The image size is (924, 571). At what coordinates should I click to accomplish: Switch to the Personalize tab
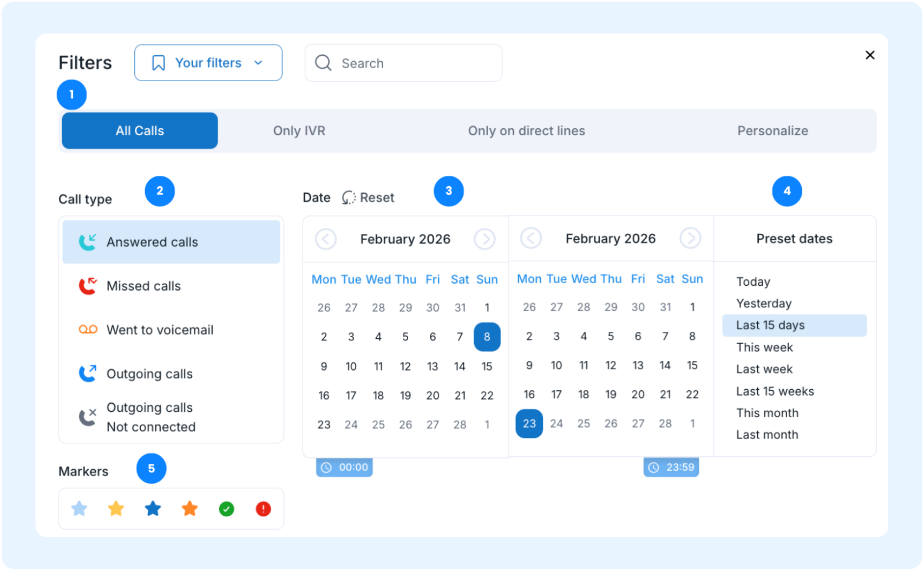coord(772,131)
